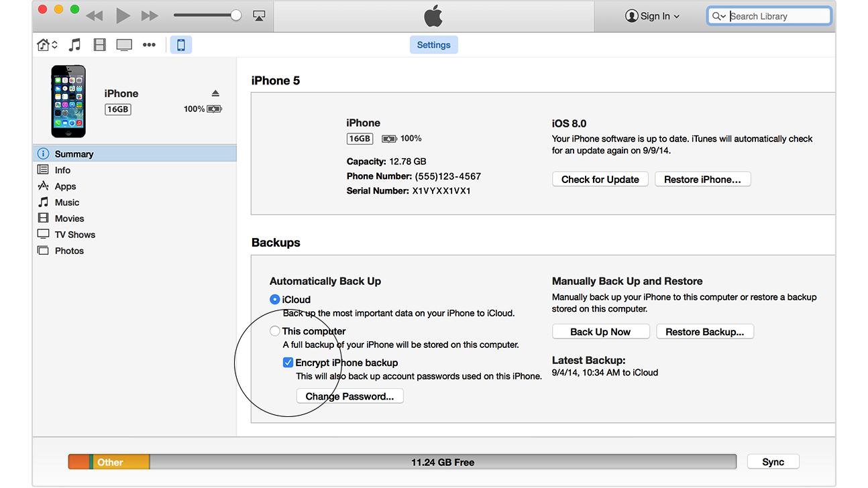
Task: Click the battery icon in iPhone 5 panel
Action: click(x=389, y=139)
